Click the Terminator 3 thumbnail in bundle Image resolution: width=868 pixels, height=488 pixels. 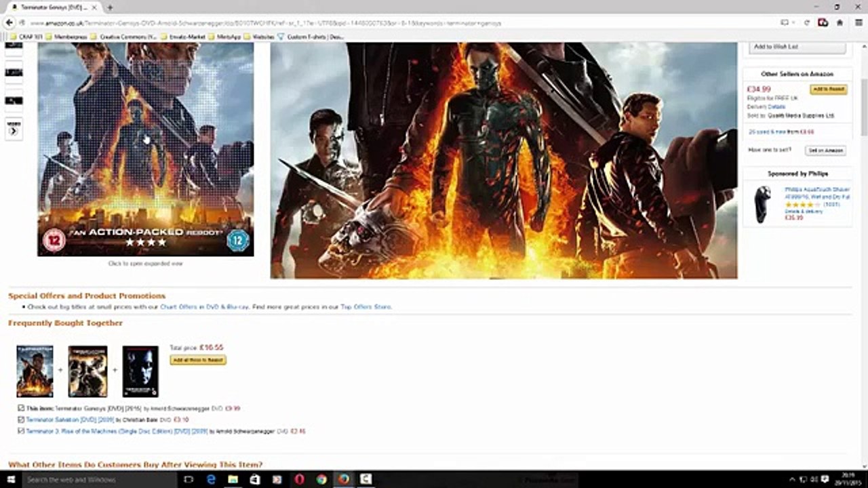[140, 371]
